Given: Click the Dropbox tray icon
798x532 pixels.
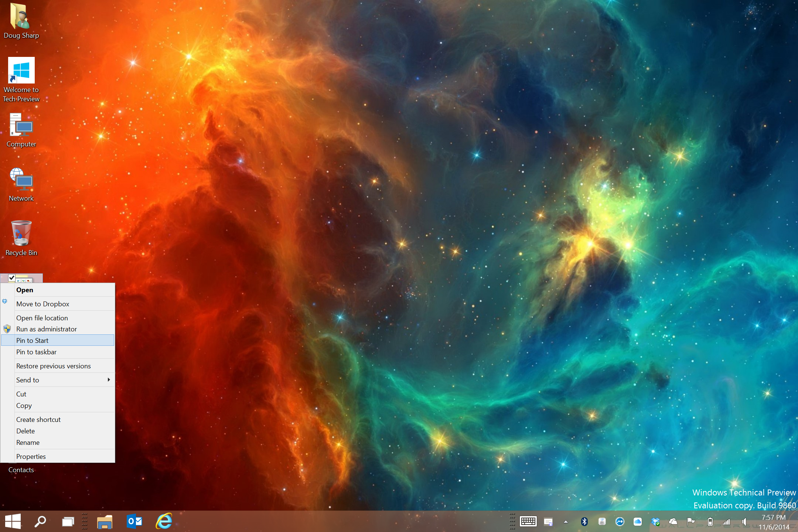Looking at the screenshot, I should (x=655, y=522).
